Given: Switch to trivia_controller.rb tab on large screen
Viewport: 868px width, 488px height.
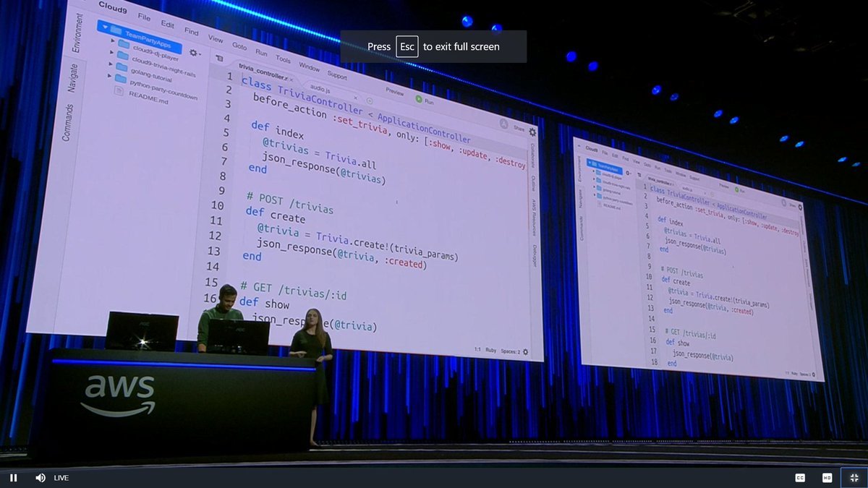Looking at the screenshot, I should coord(263,72).
